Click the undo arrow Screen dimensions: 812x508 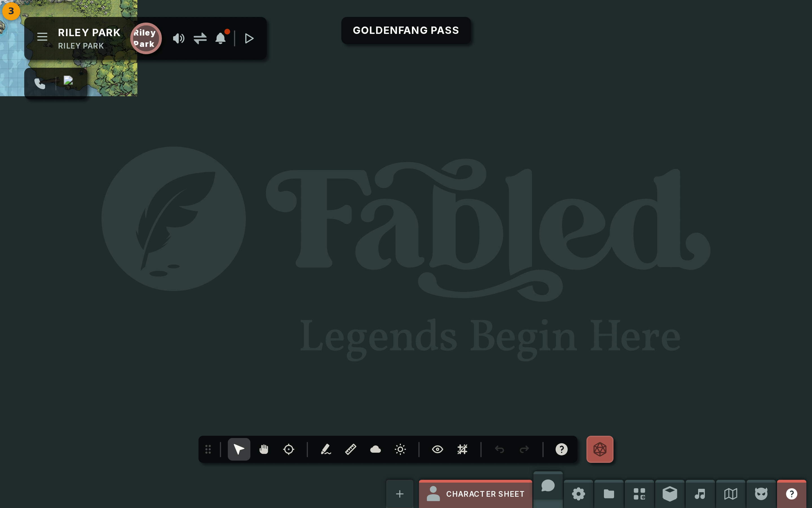pyautogui.click(x=500, y=449)
